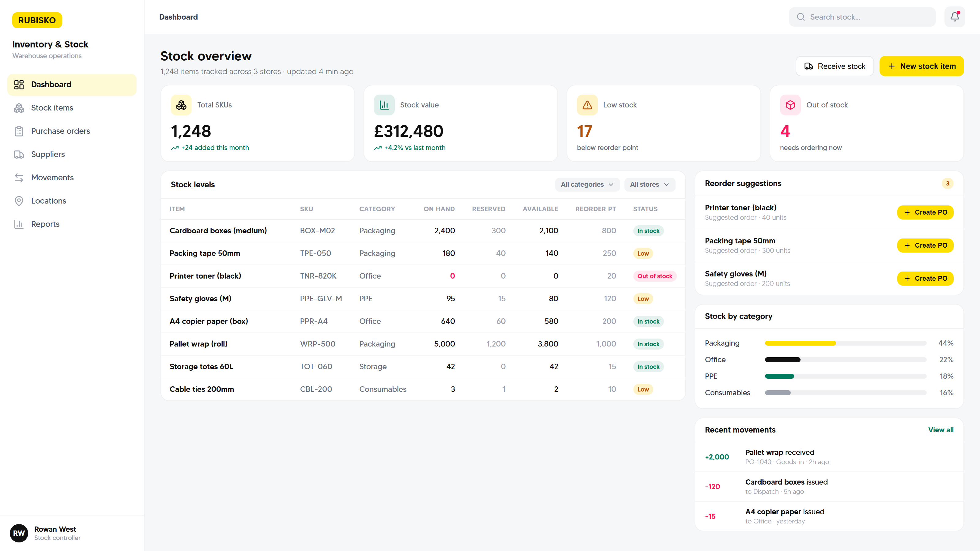This screenshot has height=551, width=980.
Task: Click the Office category progress bar
Action: point(845,360)
